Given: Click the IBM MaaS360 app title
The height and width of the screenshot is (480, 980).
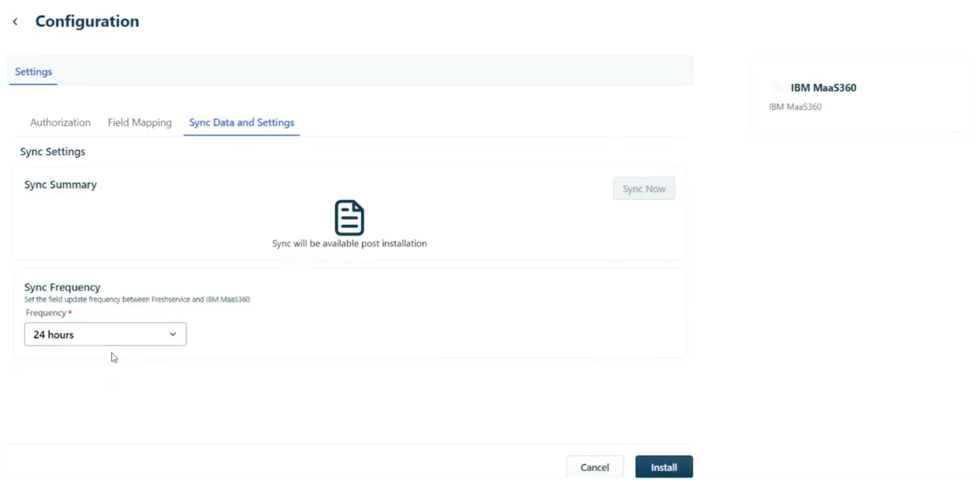Looking at the screenshot, I should point(823,88).
